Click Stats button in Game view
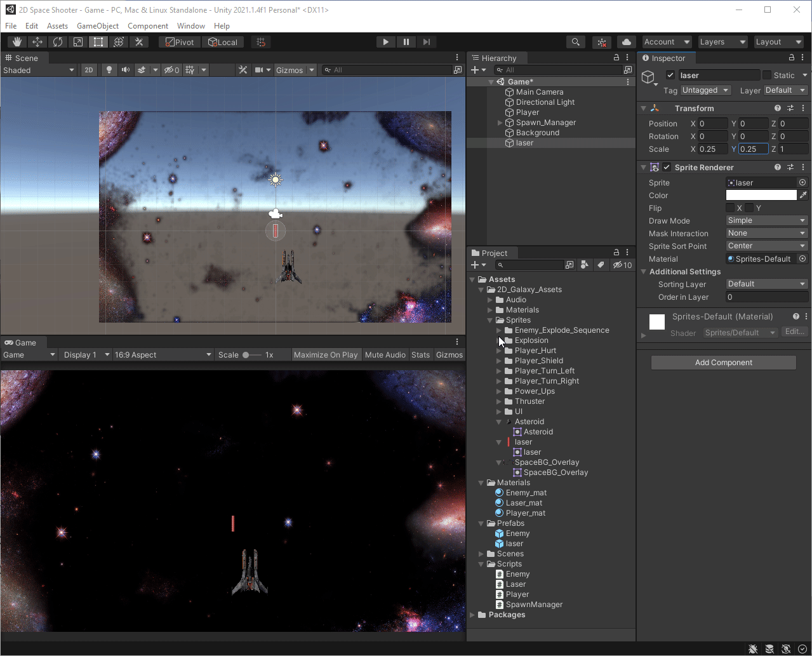The height and width of the screenshot is (656, 812). click(420, 354)
